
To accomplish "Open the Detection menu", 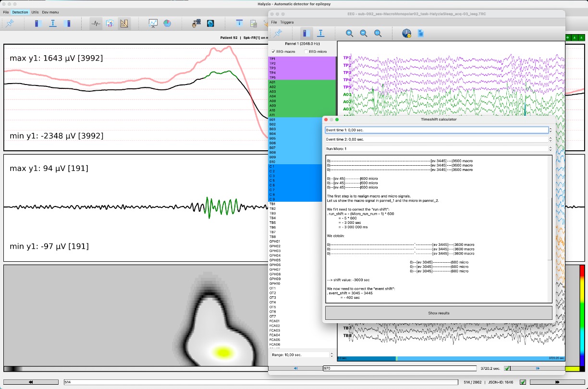I will click(x=20, y=12).
